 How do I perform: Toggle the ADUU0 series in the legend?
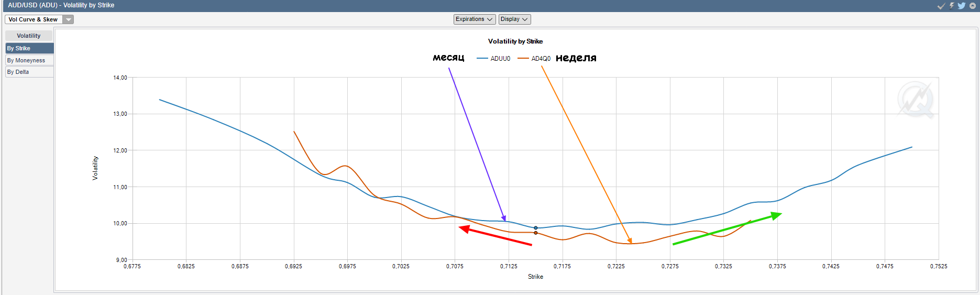500,59
